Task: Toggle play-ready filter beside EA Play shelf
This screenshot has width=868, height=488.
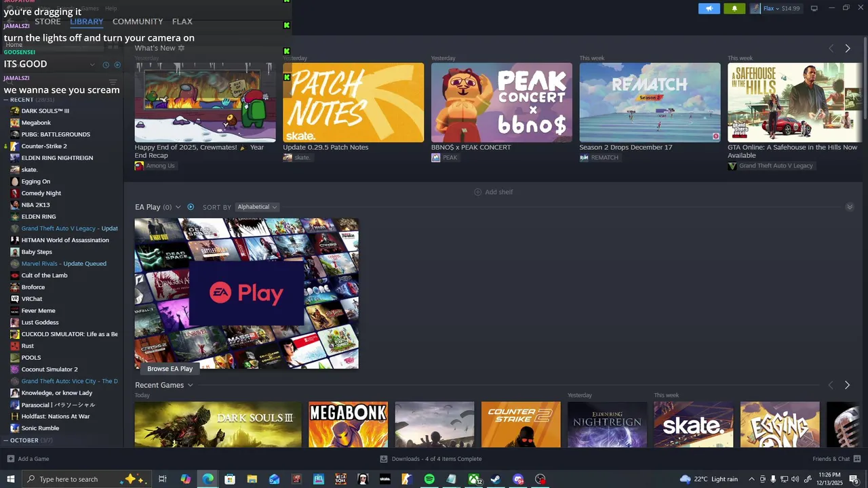Action: tap(191, 207)
